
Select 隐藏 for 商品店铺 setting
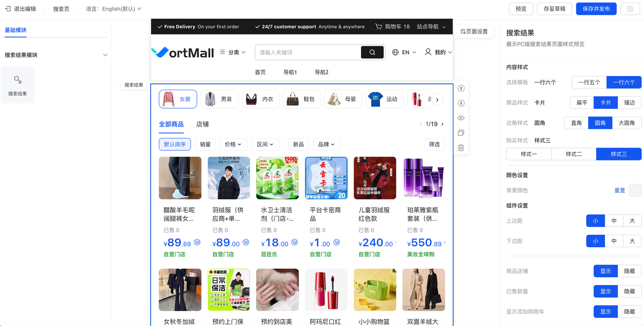(629, 271)
